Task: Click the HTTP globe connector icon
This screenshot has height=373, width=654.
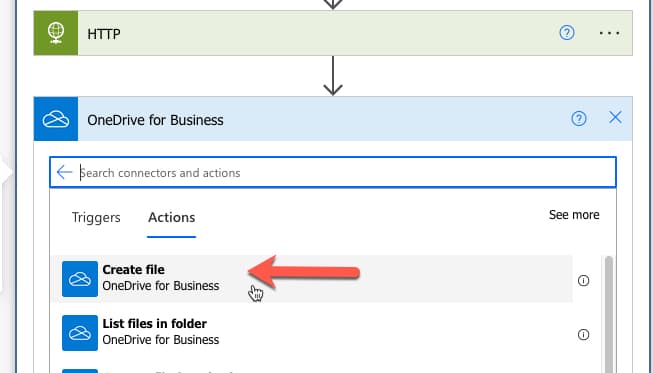Action: pyautogui.click(x=56, y=33)
